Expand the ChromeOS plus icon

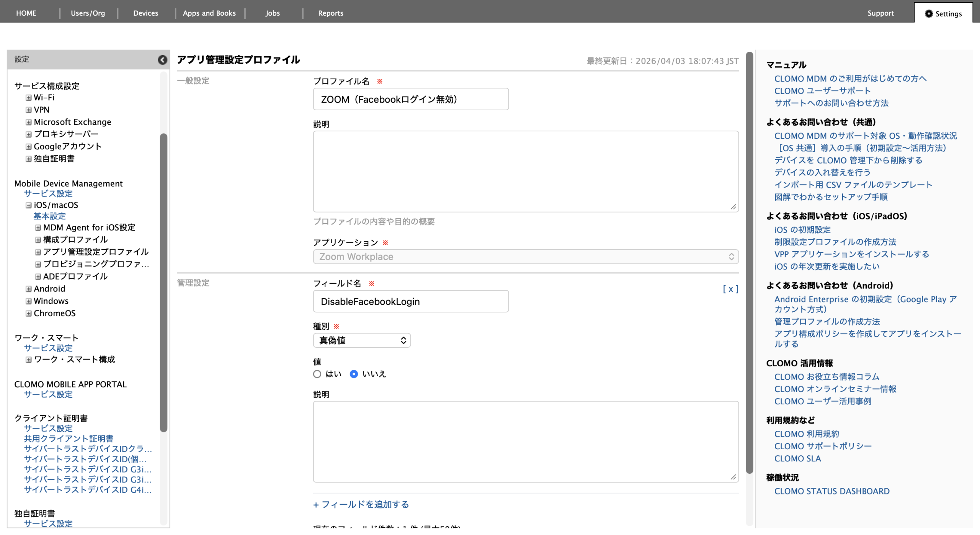click(x=29, y=313)
